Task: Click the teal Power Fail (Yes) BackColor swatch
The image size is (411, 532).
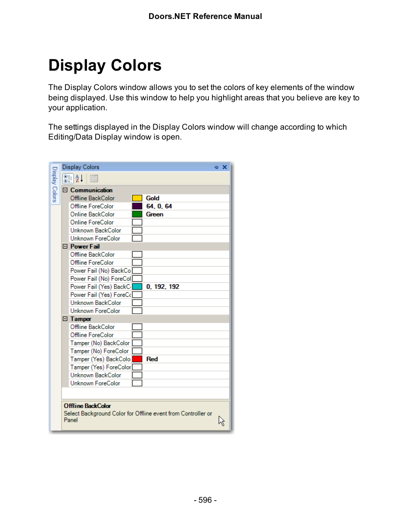Action: click(x=137, y=286)
